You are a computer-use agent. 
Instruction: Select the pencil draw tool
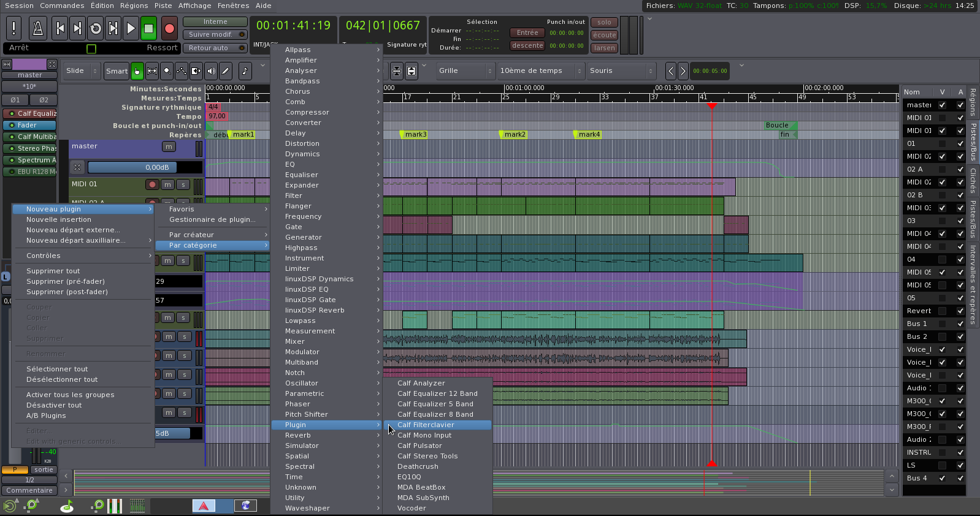(x=226, y=71)
